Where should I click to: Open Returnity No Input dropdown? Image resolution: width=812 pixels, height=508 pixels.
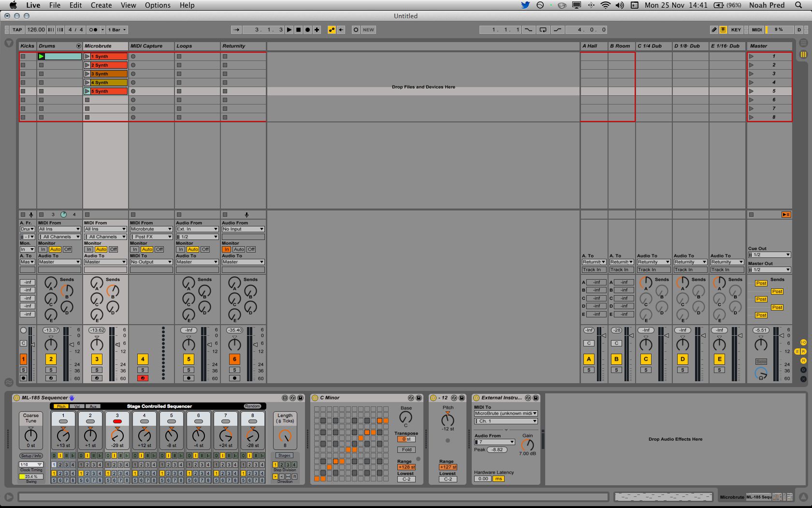point(243,229)
